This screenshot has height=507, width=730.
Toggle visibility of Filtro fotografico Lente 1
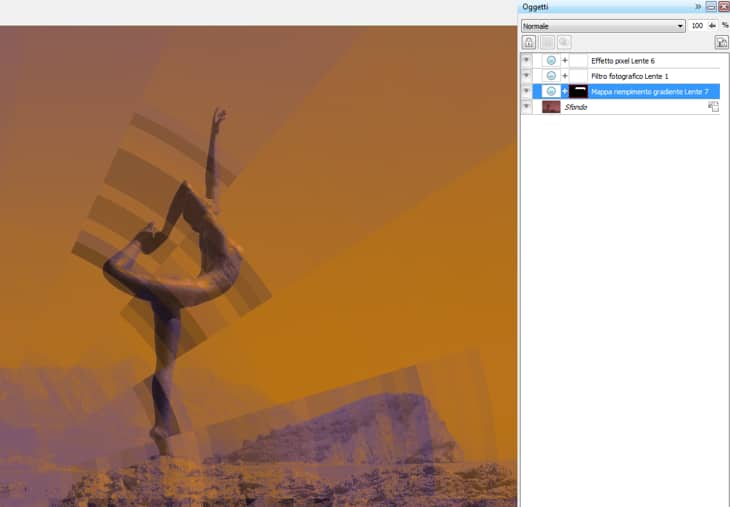click(527, 76)
